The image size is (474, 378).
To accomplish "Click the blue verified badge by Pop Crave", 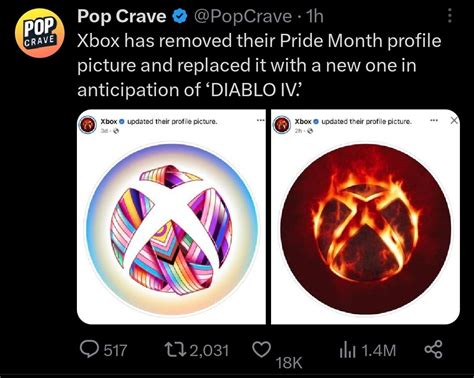I will tap(180, 17).
